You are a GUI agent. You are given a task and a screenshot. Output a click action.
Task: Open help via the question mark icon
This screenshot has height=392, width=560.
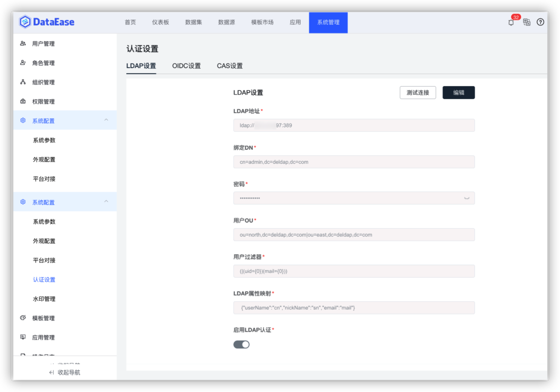pos(540,22)
